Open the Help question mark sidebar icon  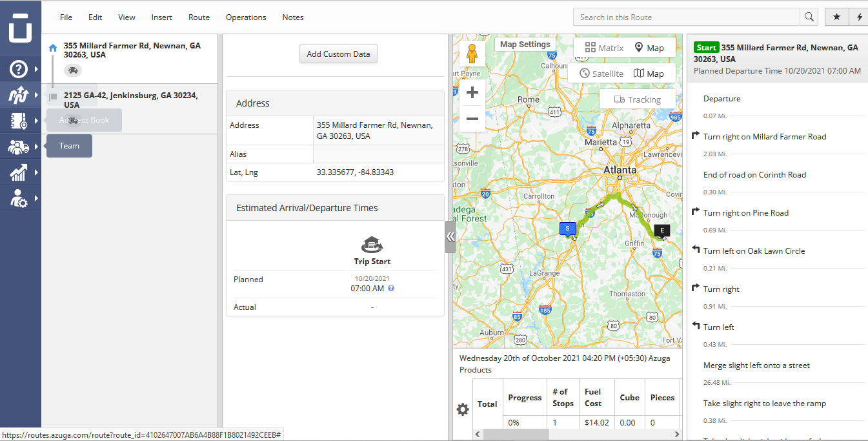18,68
